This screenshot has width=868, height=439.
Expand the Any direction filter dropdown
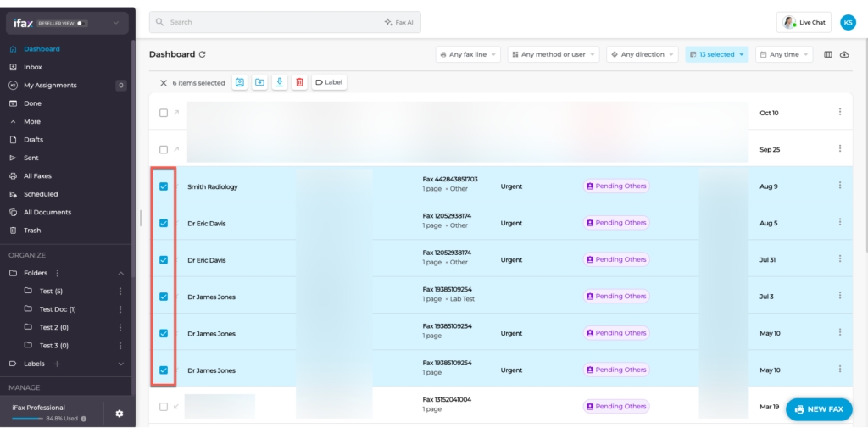[x=642, y=54]
